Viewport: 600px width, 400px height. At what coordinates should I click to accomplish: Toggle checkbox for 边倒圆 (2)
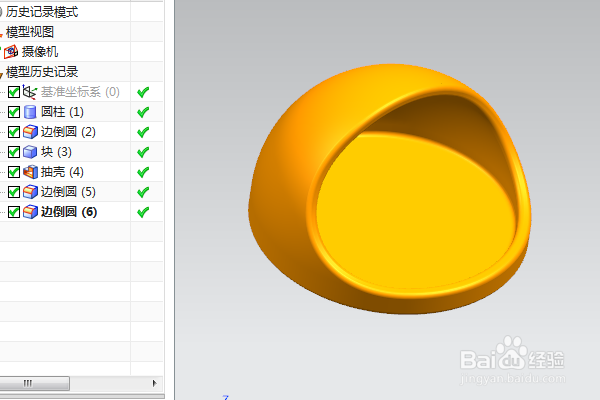click(14, 132)
